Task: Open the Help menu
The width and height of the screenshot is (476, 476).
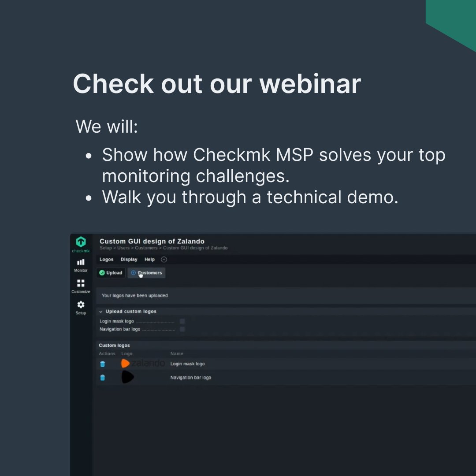Action: [x=149, y=259]
